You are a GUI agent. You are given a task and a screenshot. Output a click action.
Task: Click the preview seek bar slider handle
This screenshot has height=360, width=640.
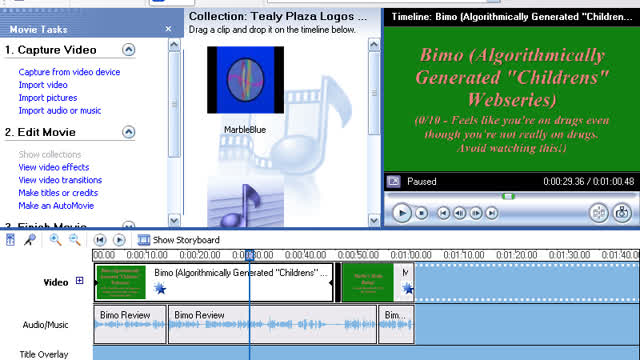point(508,196)
